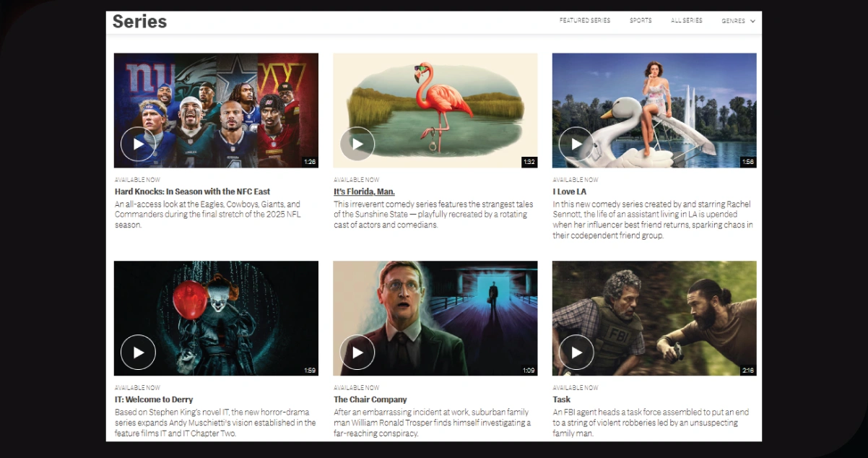Click the Genres chevron arrow
Viewport: 868px width, 458px height.
pos(752,21)
